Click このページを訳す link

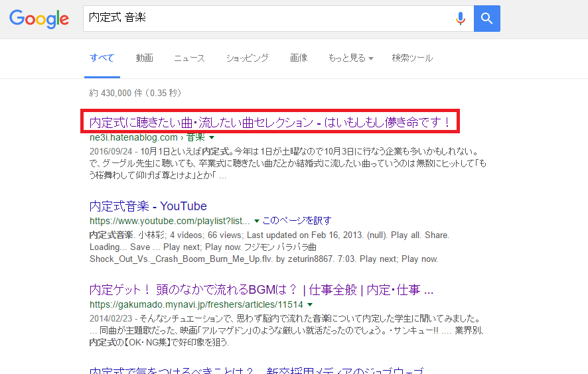click(x=297, y=221)
